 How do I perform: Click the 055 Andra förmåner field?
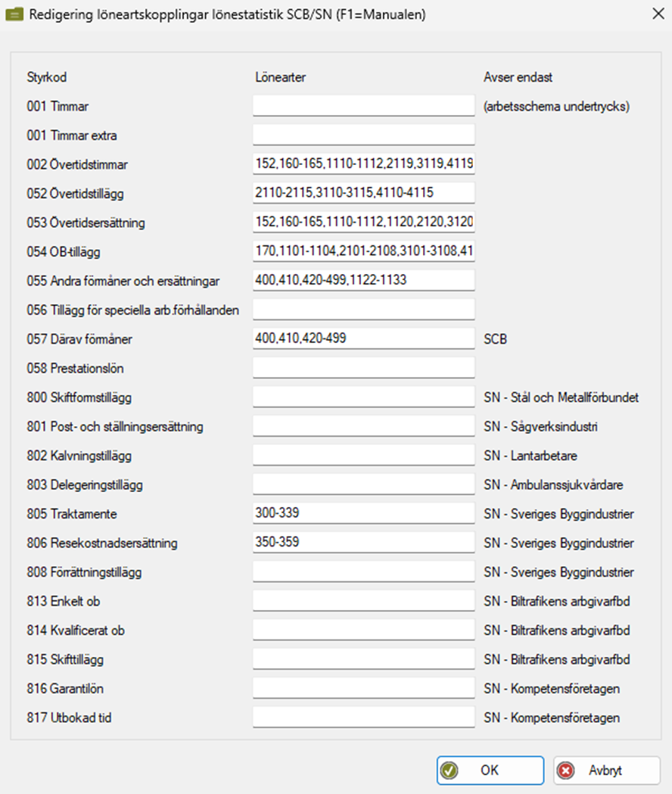(x=363, y=280)
